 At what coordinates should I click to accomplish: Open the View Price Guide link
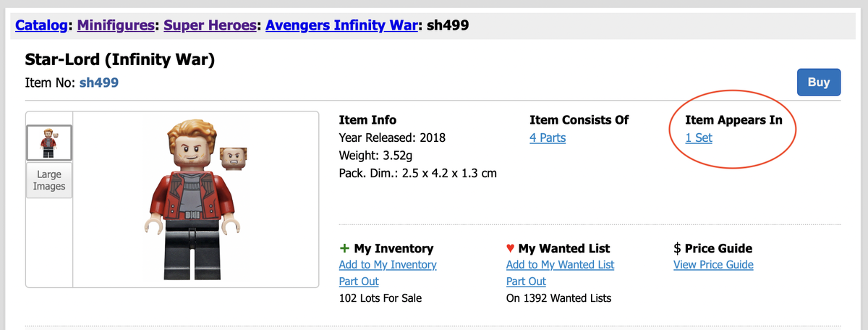click(713, 265)
